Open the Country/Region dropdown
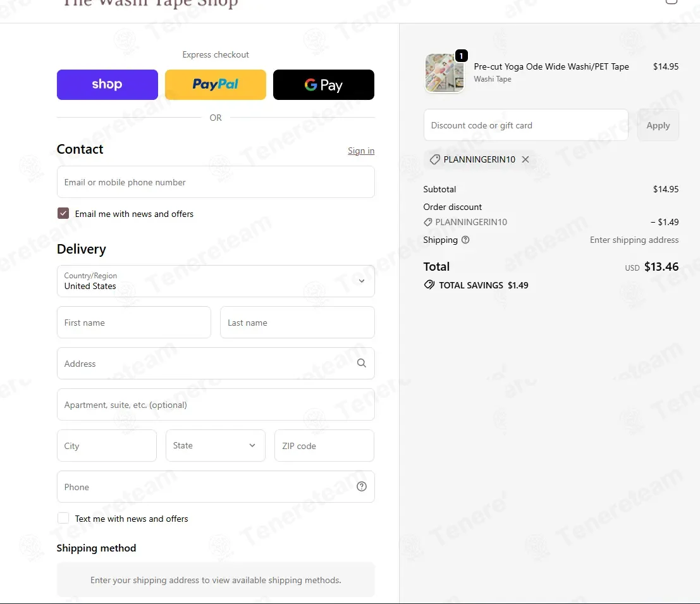The width and height of the screenshot is (700, 604). pyautogui.click(x=216, y=281)
